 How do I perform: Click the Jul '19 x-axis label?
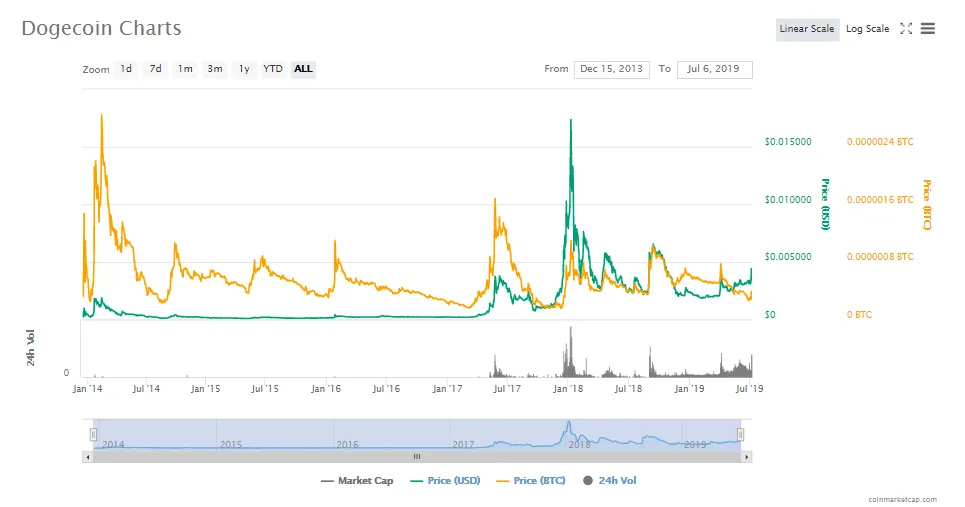pyautogui.click(x=750, y=389)
